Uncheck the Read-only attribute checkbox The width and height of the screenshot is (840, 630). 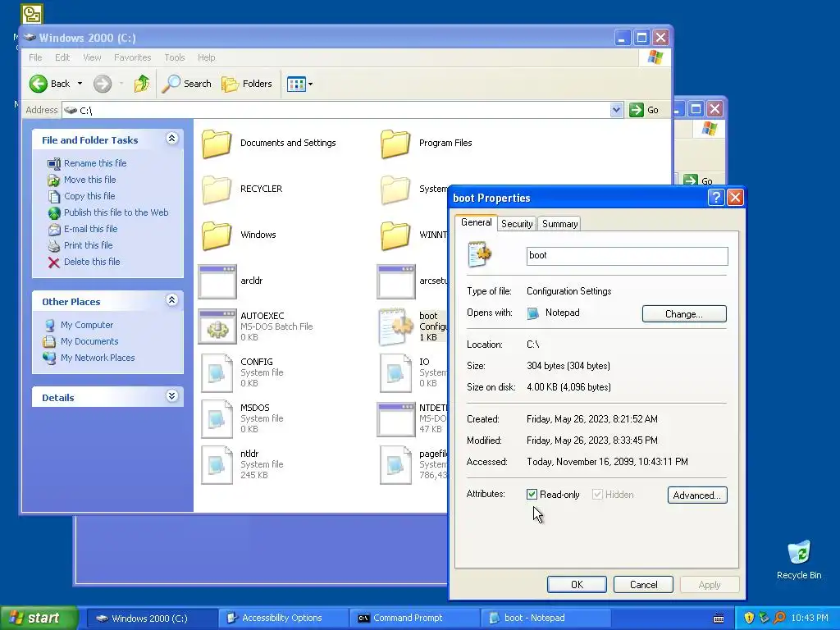[532, 495]
